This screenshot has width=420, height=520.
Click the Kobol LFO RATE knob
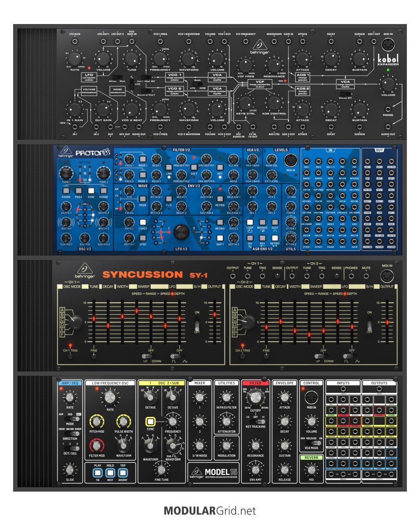(x=75, y=59)
